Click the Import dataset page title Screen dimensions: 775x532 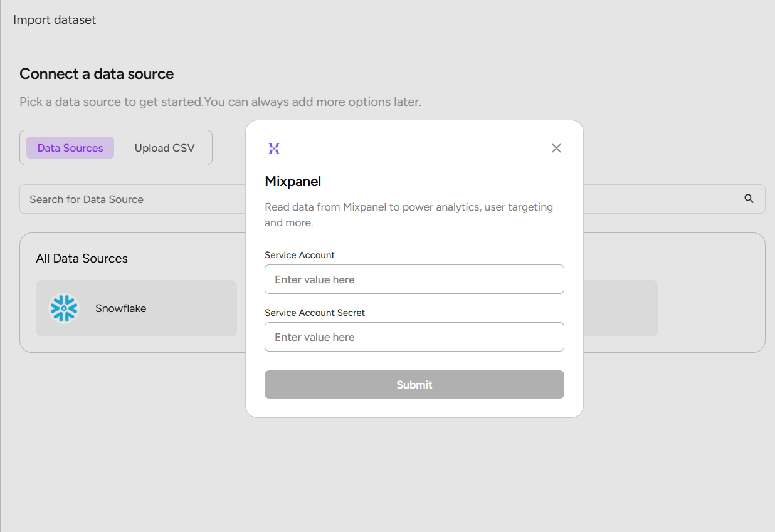(x=55, y=20)
